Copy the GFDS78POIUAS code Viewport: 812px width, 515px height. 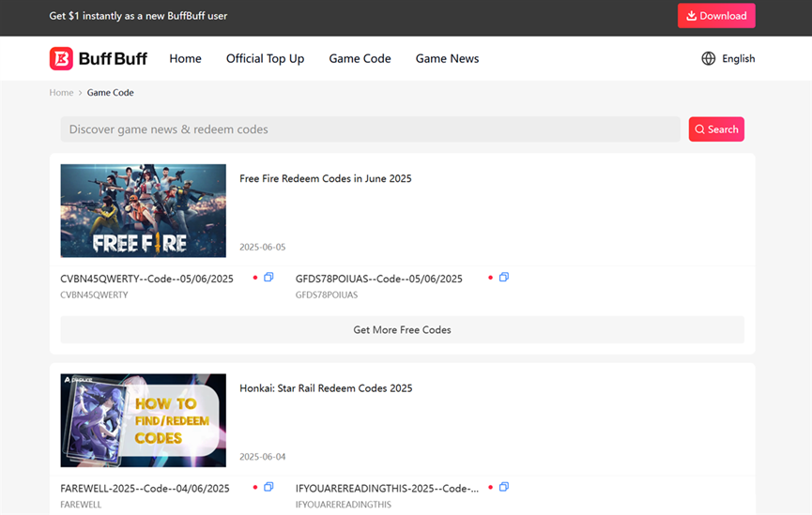(504, 278)
